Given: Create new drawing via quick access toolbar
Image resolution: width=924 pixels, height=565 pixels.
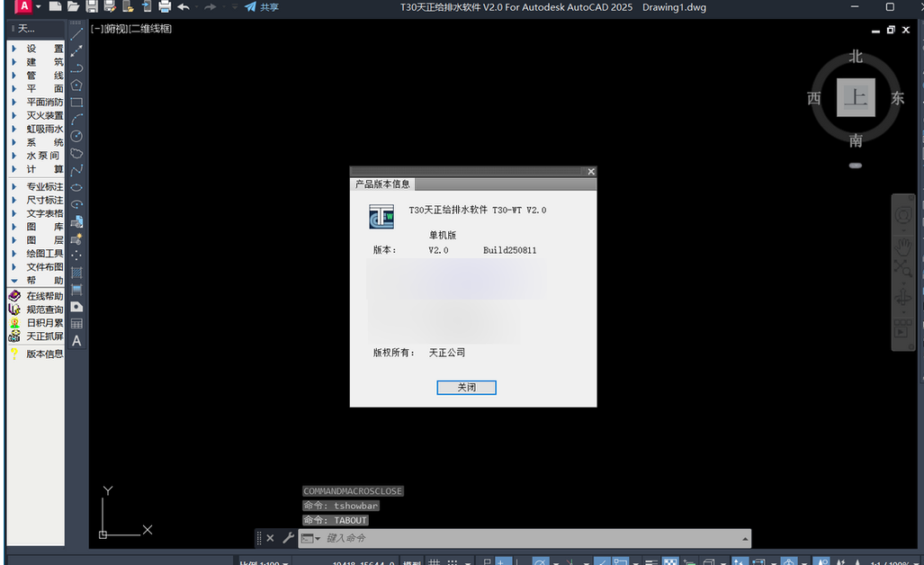Looking at the screenshot, I should coord(55,6).
